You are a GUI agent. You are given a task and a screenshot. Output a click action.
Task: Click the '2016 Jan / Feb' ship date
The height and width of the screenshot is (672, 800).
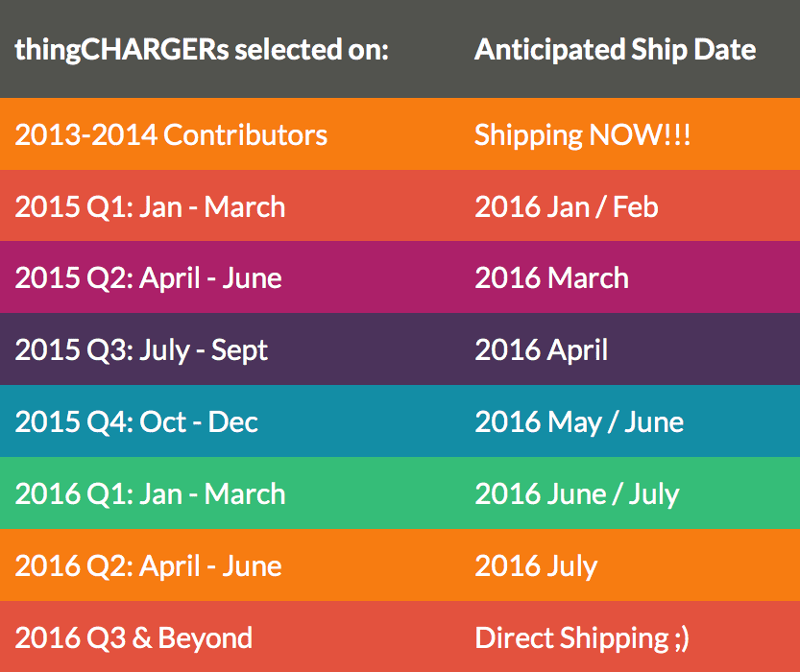point(567,207)
